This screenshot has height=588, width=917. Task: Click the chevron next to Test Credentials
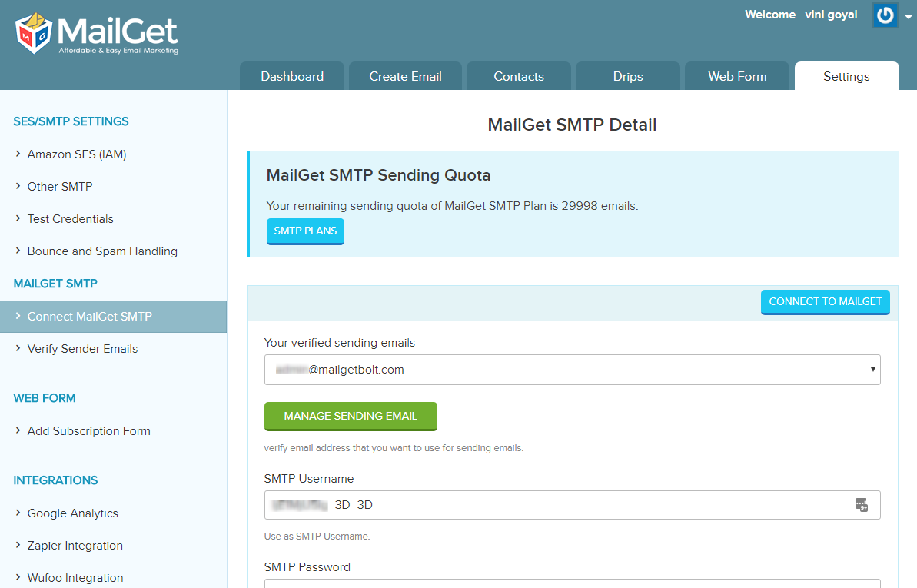(x=18, y=218)
